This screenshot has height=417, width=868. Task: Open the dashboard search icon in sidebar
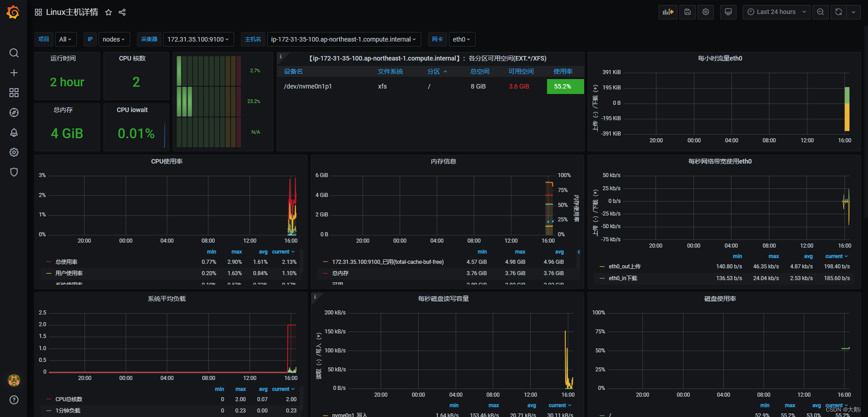(x=14, y=53)
